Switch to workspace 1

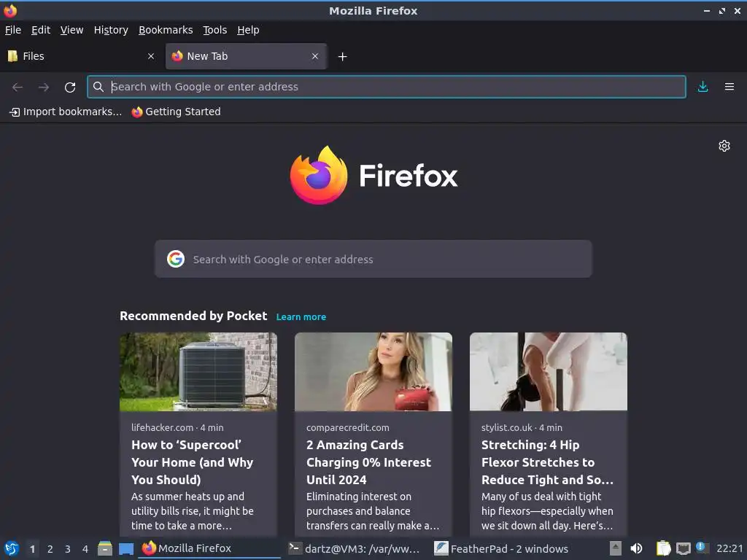32,549
